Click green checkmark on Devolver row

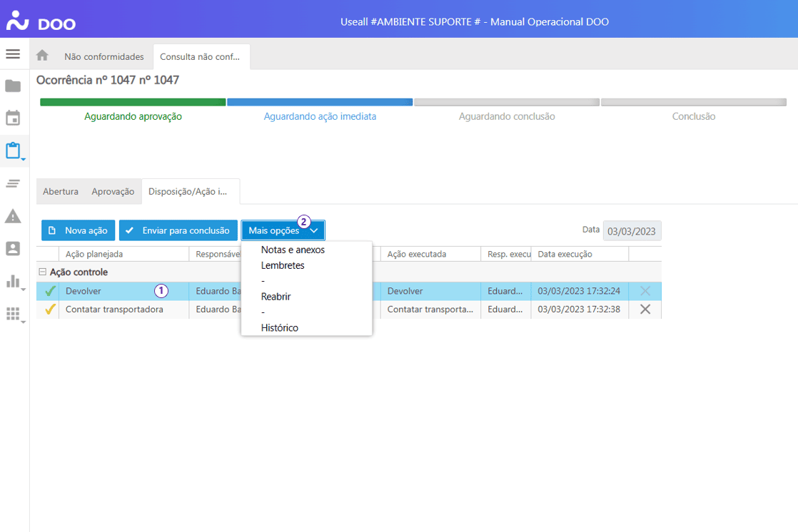(50, 291)
